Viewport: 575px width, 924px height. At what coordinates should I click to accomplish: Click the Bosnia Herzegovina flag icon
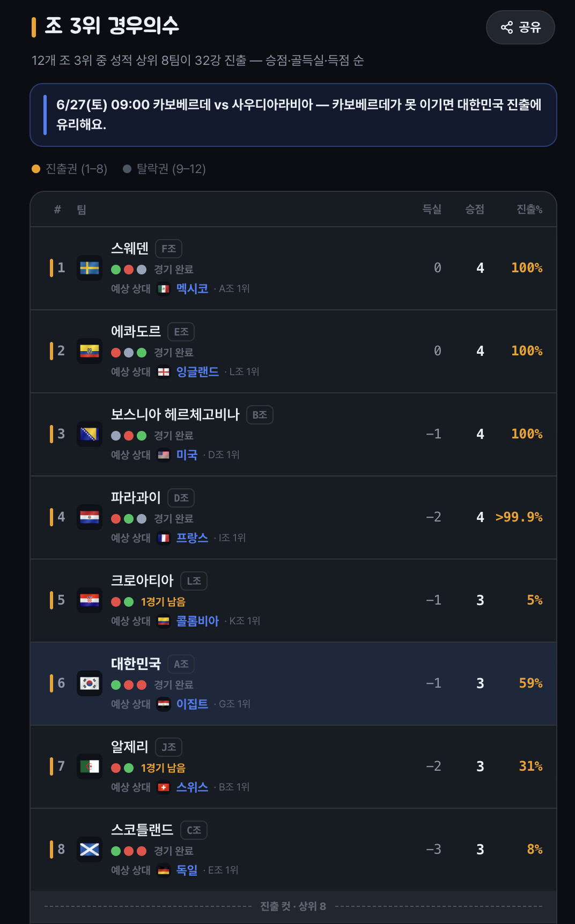click(90, 434)
